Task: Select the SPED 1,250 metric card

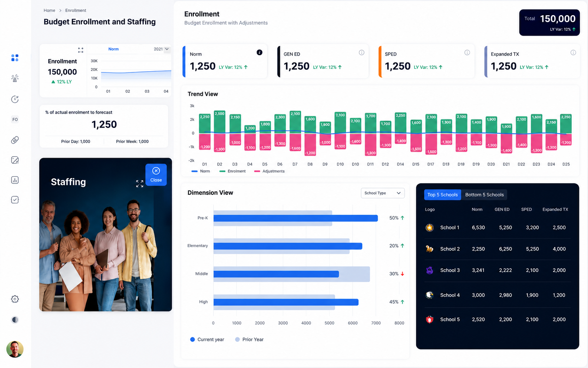Action: tap(426, 62)
